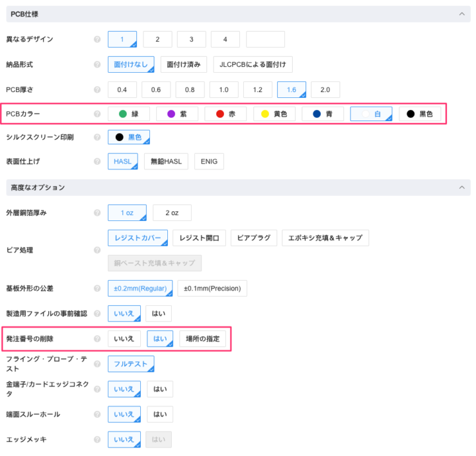Collapse the 高度なオプション section
The height and width of the screenshot is (456, 476).
[x=460, y=188]
